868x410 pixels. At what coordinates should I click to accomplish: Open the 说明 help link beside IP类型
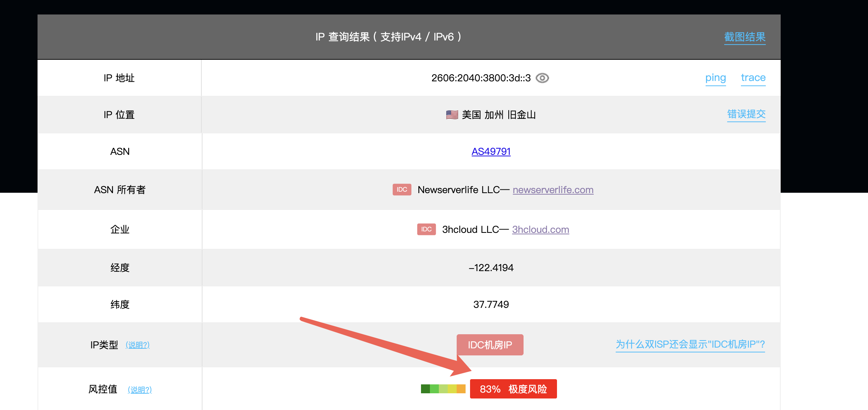point(137,345)
